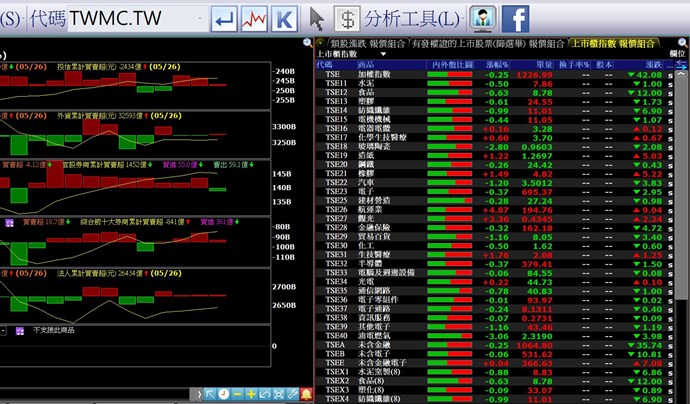Expand the chart toolbar with chevron
Screen dimensions: 690x404
click(x=199, y=394)
